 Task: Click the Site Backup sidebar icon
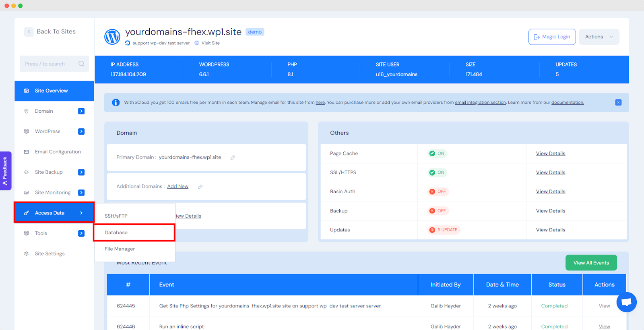point(27,172)
